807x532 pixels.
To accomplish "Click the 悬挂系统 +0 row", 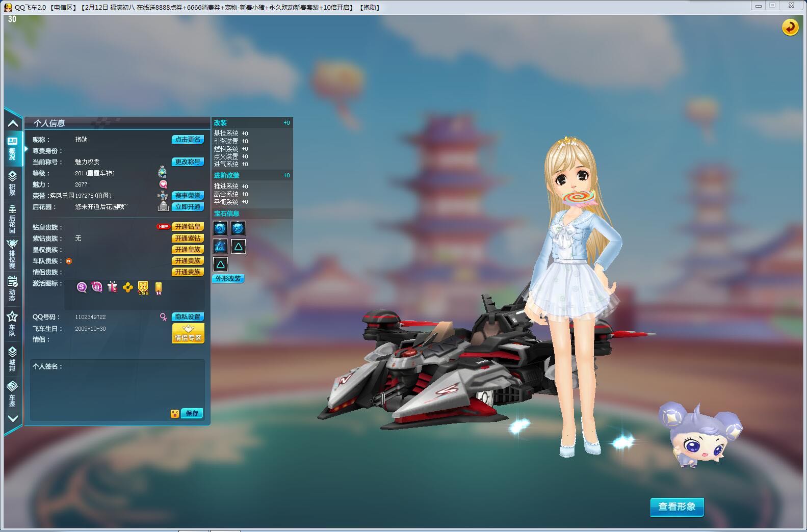I will click(231, 134).
